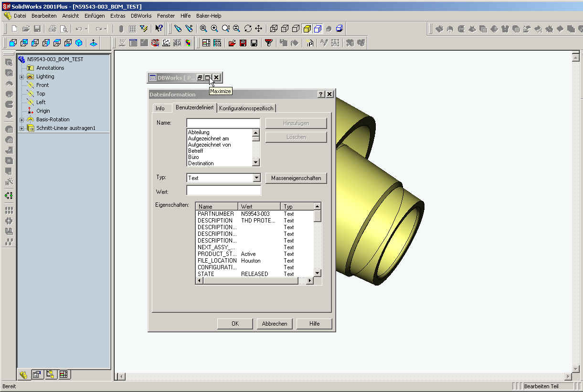Open the Typ dropdown showing Text
Viewport: 583px width, 392px height.
256,178
